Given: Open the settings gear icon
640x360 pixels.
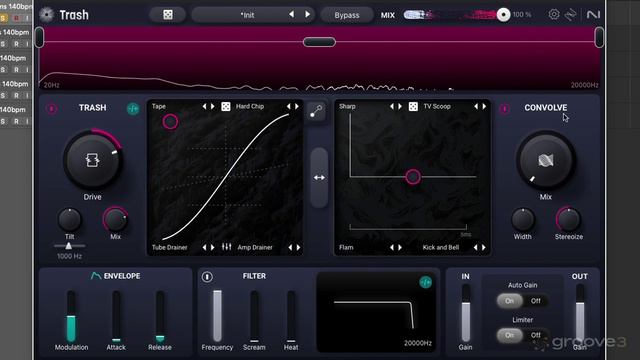Looking at the screenshot, I should click(x=554, y=14).
